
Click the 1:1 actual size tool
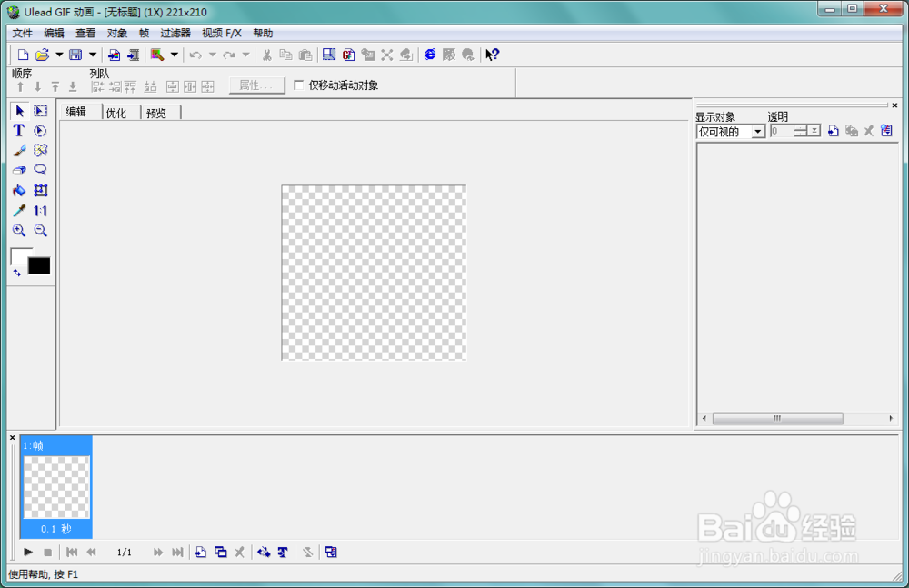tap(39, 210)
